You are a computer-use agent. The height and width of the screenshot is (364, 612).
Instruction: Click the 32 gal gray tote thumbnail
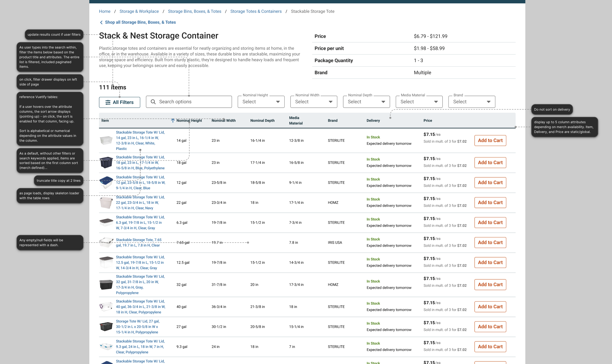coord(106,284)
